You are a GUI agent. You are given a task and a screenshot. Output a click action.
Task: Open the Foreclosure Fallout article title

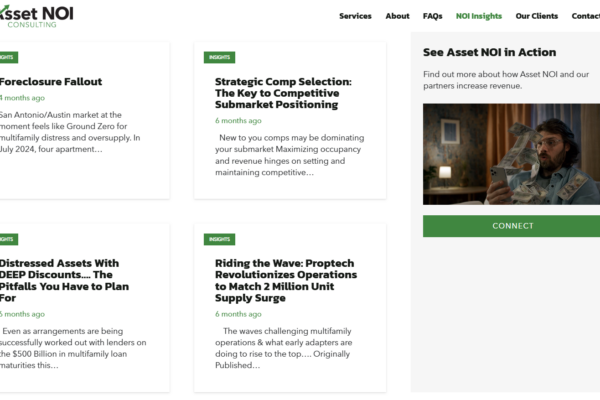click(51, 82)
